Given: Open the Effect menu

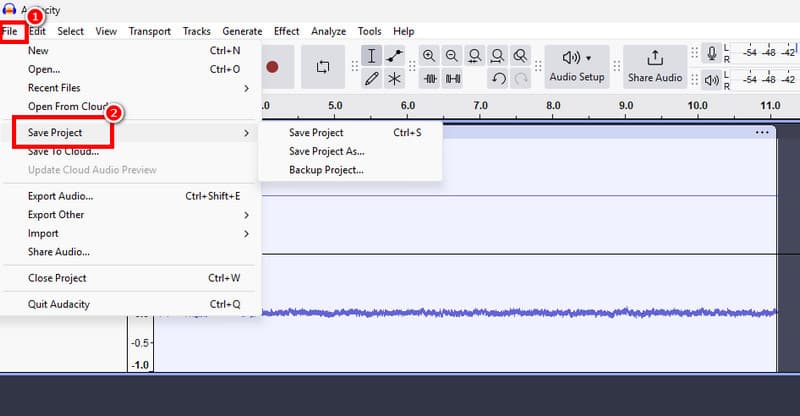Looking at the screenshot, I should [287, 31].
